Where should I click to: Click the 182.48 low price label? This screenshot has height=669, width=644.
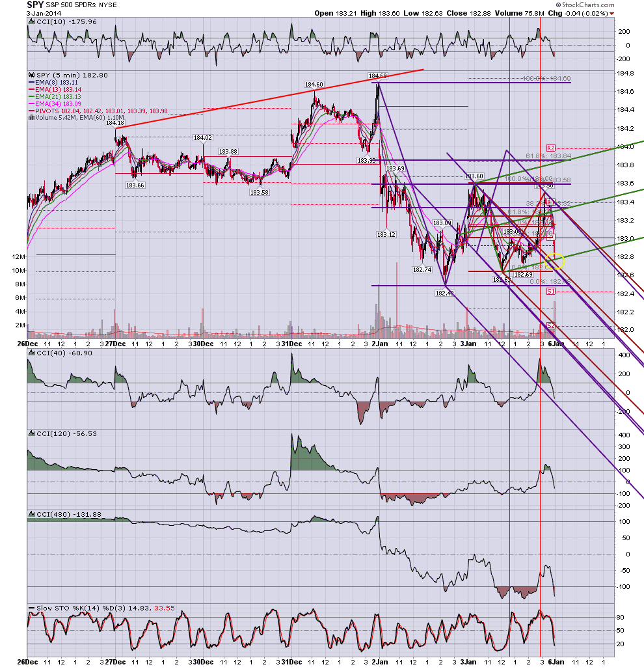point(444,293)
